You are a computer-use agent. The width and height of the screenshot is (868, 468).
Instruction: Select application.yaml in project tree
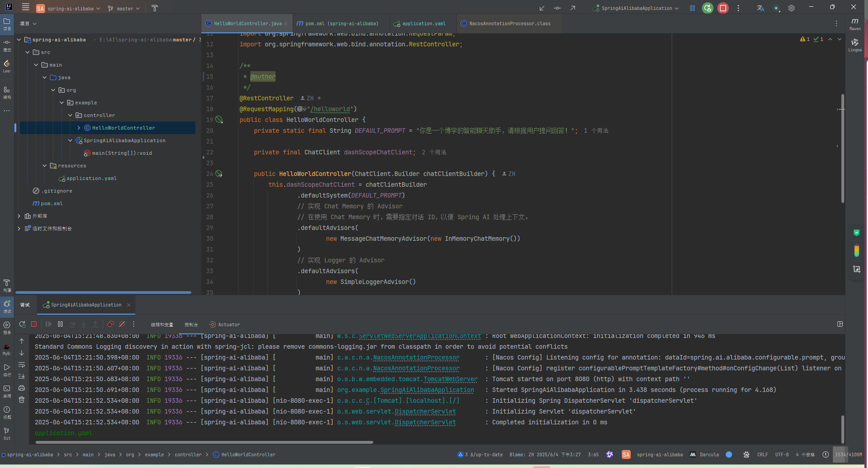point(91,178)
